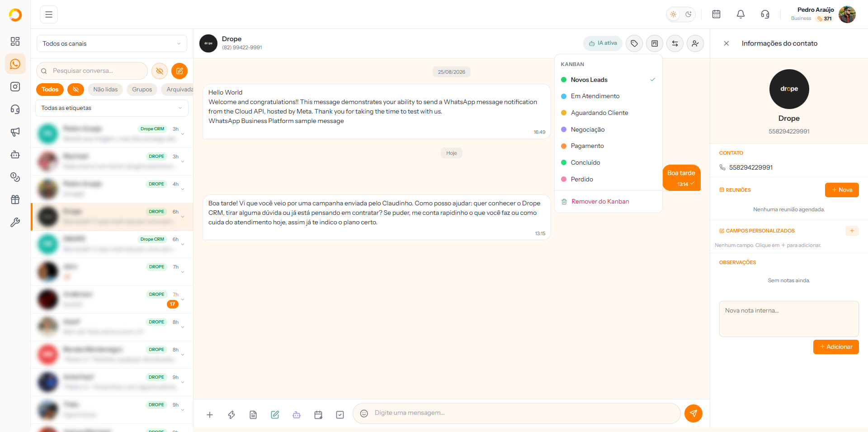Viewport: 868px width, 432px height.
Task: Expand the Todas as etiquetas dropdown
Action: click(112, 108)
